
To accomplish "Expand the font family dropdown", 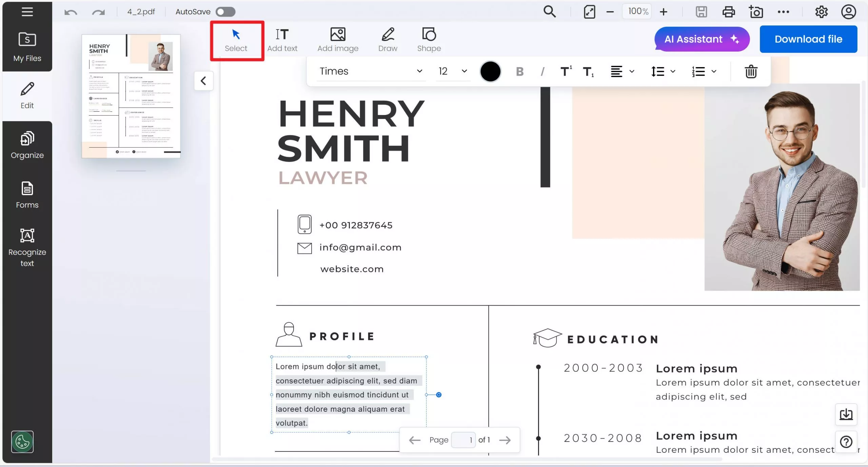I will 420,71.
